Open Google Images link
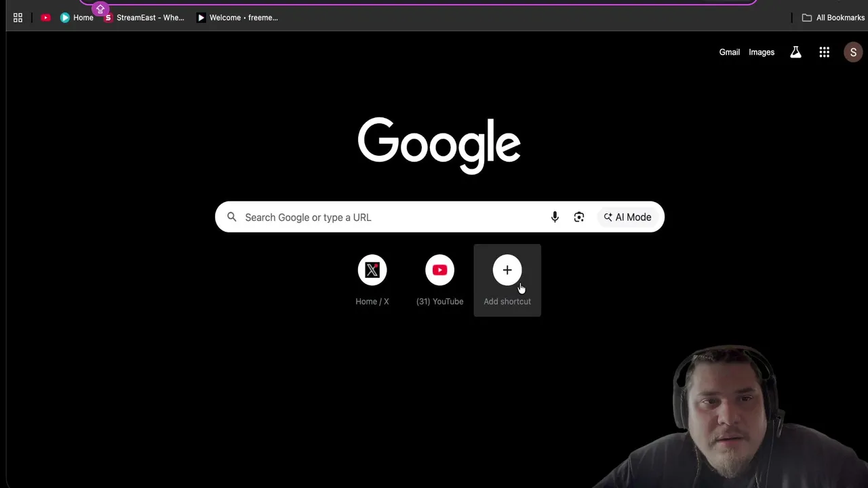 coord(762,52)
